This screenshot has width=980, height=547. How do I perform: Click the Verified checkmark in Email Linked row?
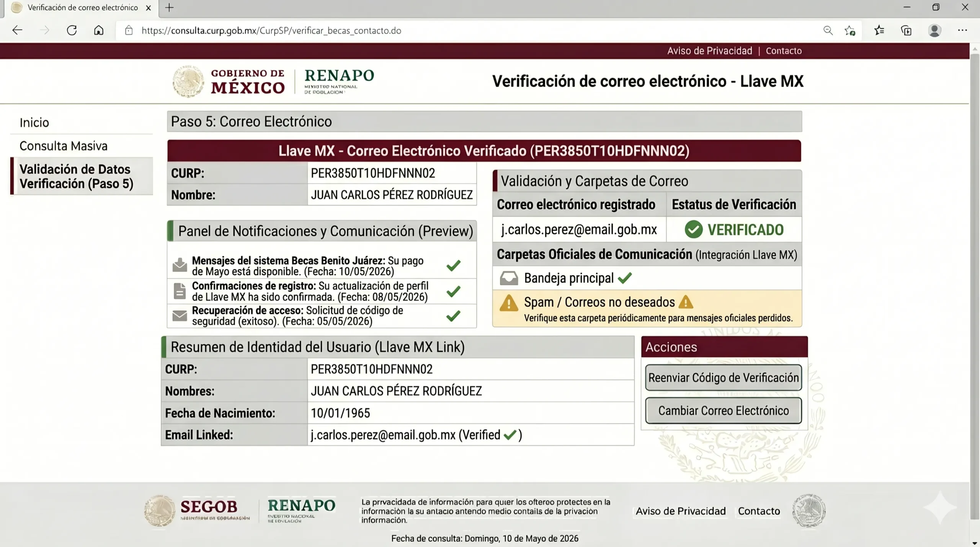(x=510, y=435)
